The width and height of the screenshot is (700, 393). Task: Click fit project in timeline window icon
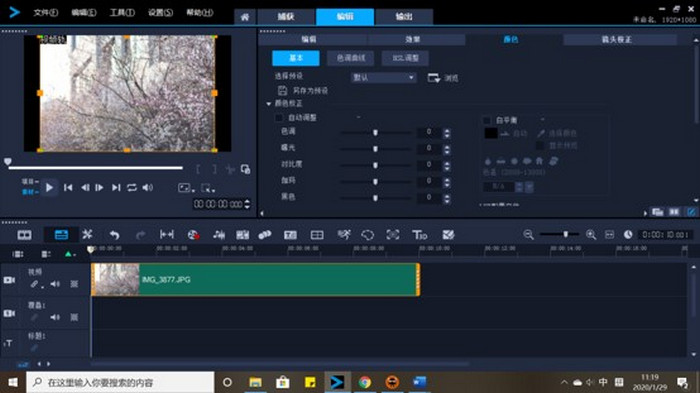[167, 234]
